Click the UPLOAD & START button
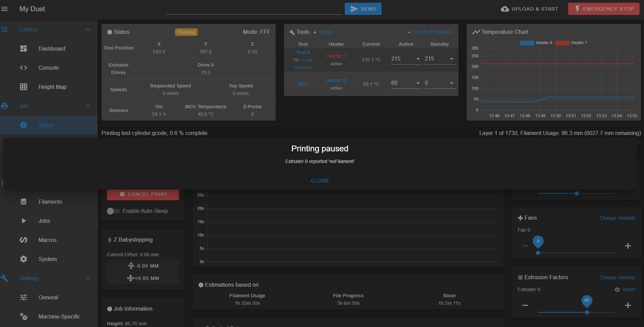The height and width of the screenshot is (327, 644). point(530,9)
